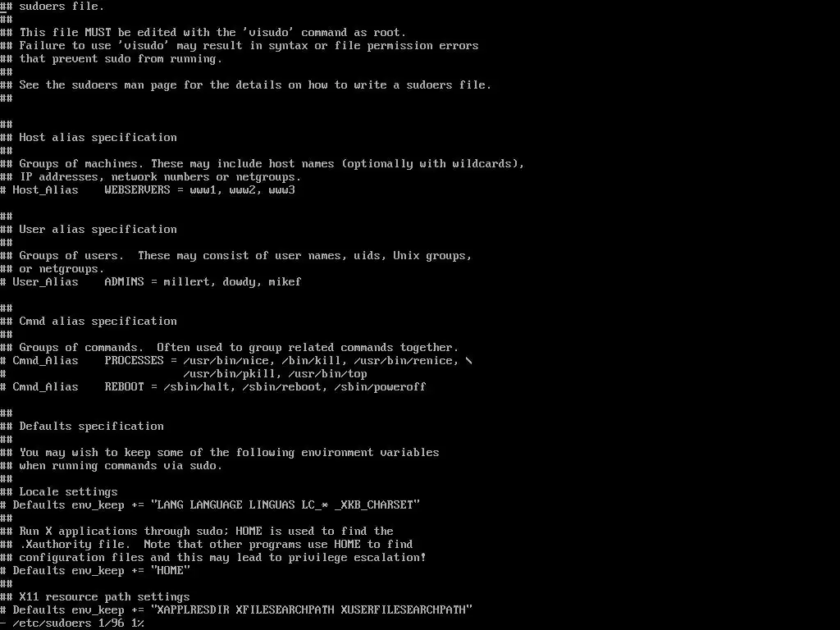The width and height of the screenshot is (840, 630).
Task: Place cursor on 'Host alias specification' heading
Action: click(x=98, y=138)
